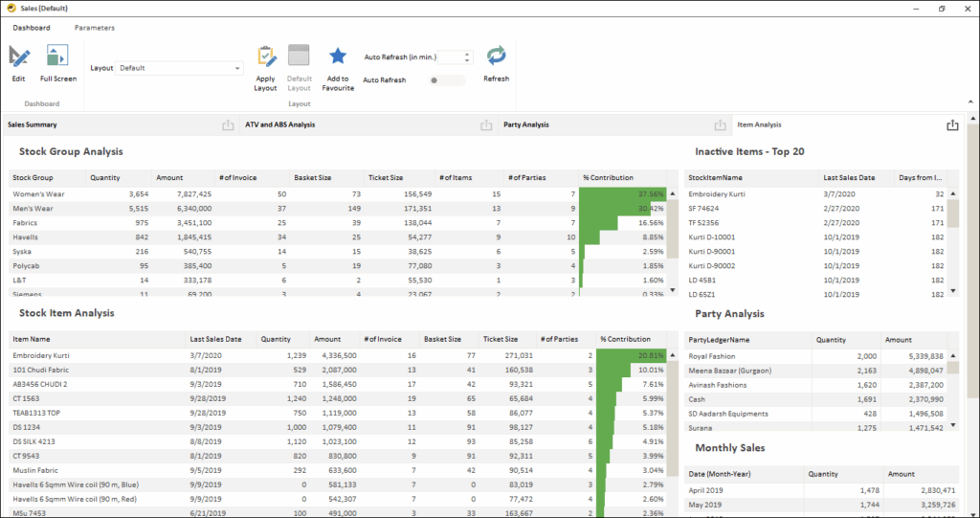Click Royal Fashion in Party Analysis
This screenshot has width=980, height=518.
point(711,355)
